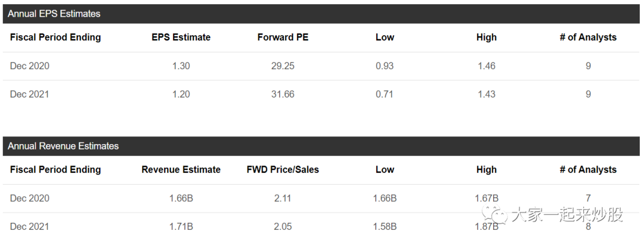The width and height of the screenshot is (644, 243).
Task: Click the EPS Estimate column header
Action: click(181, 38)
